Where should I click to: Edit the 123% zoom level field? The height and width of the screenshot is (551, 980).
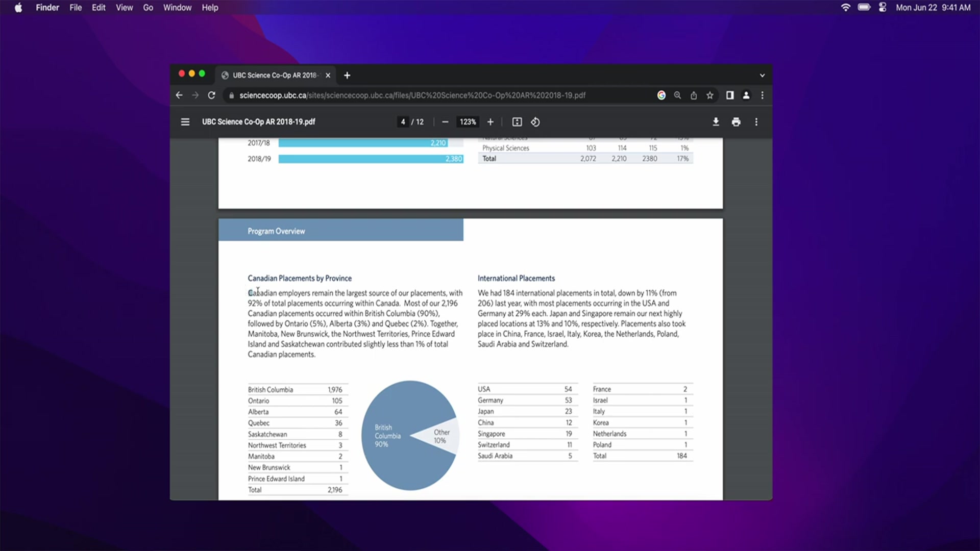click(x=468, y=122)
